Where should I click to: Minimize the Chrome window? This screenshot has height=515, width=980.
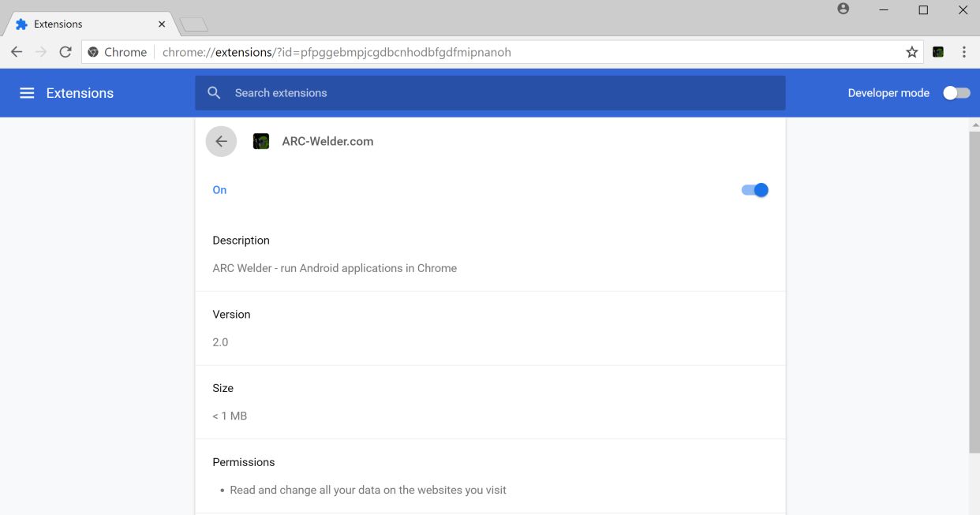click(x=883, y=9)
